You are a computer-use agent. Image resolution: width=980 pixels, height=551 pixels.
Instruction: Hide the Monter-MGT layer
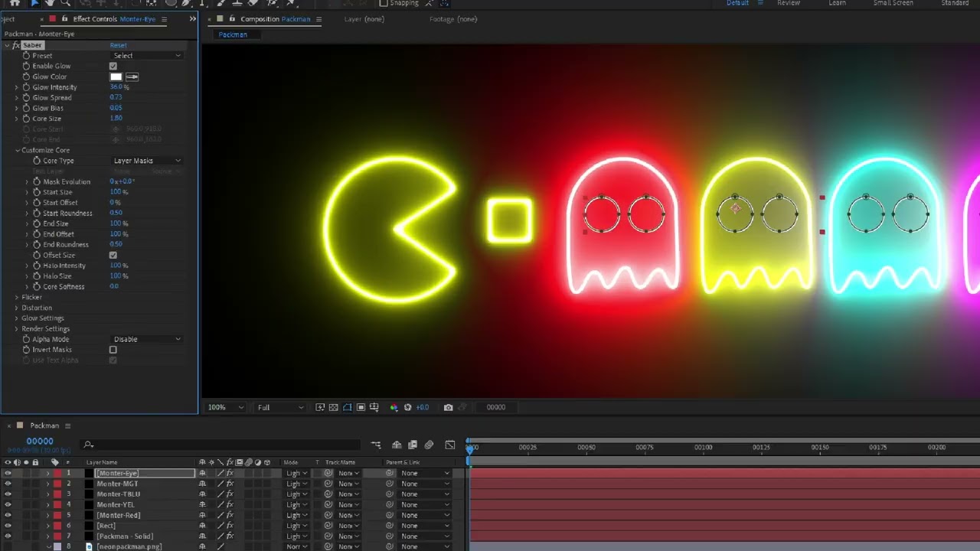coord(8,484)
